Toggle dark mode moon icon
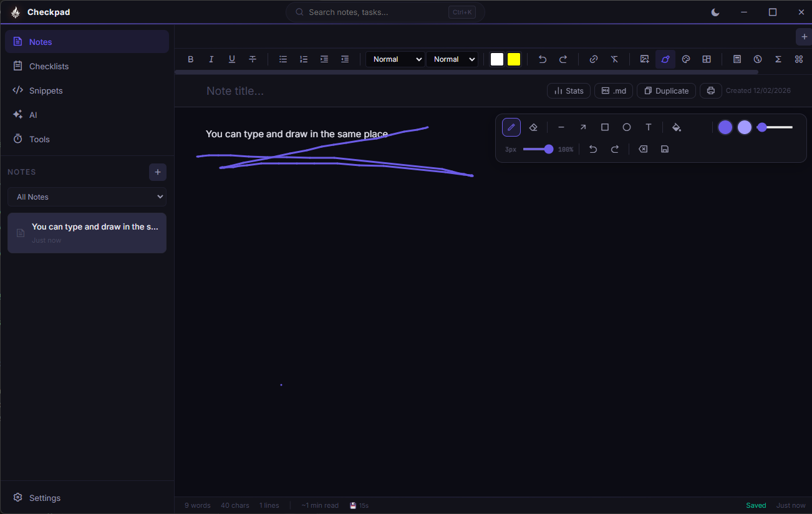812x514 pixels. point(715,12)
